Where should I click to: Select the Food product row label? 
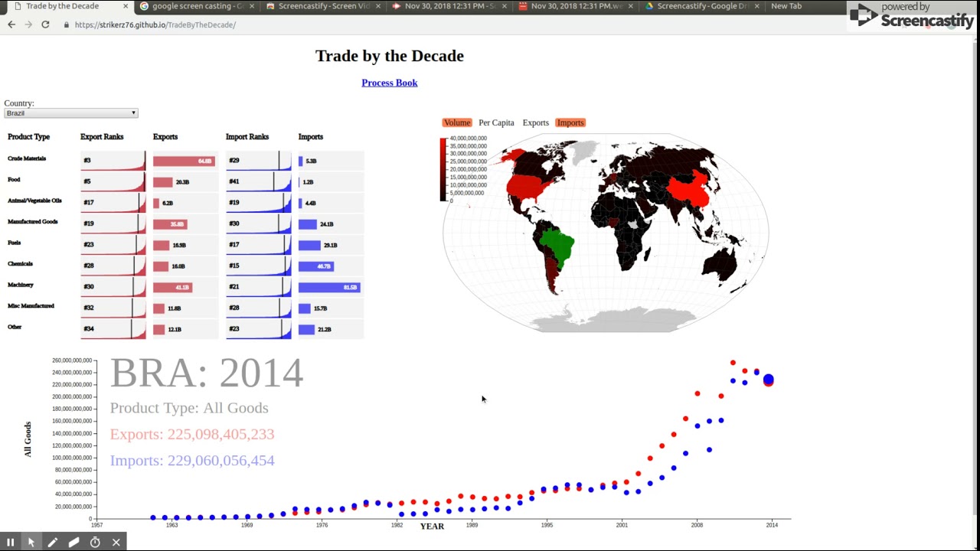pos(14,180)
